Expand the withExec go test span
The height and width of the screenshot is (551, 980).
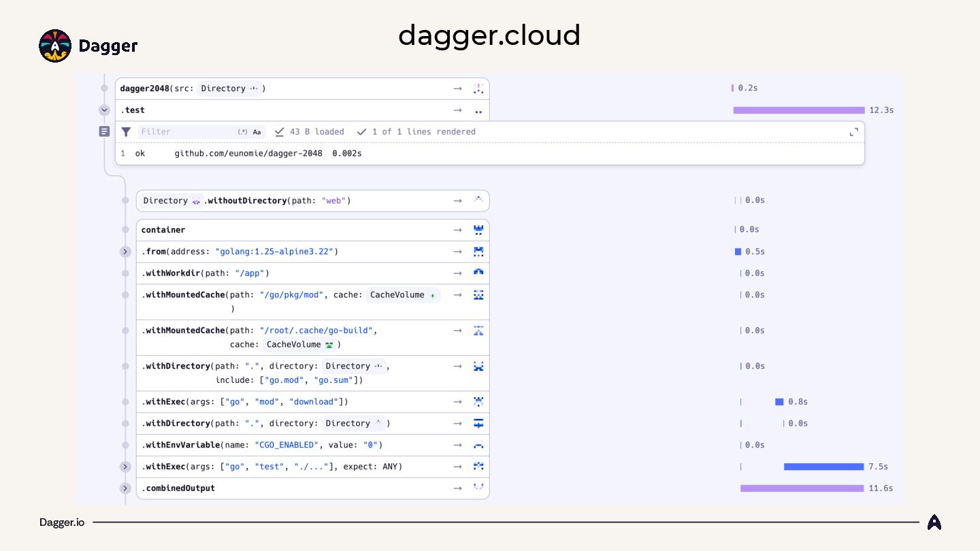point(125,467)
